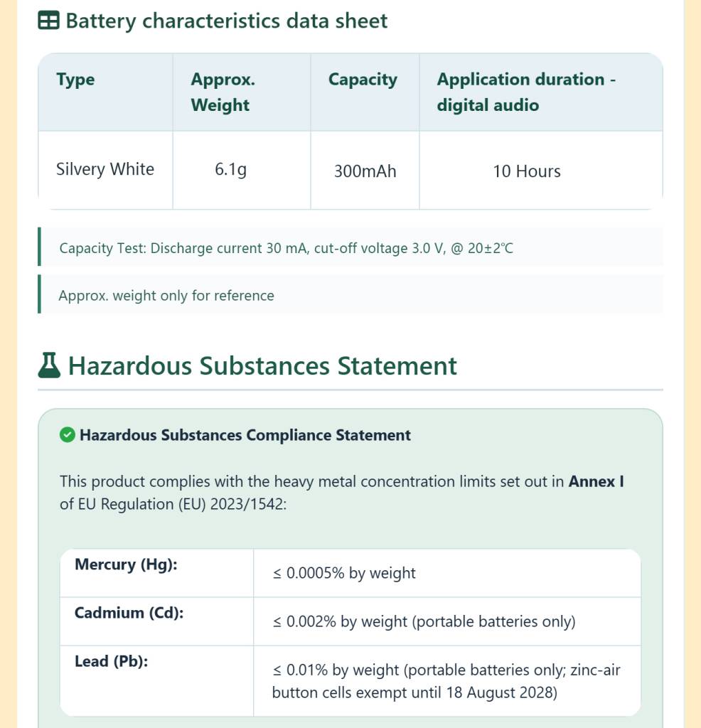Click the 6.1g weight value

(x=231, y=169)
